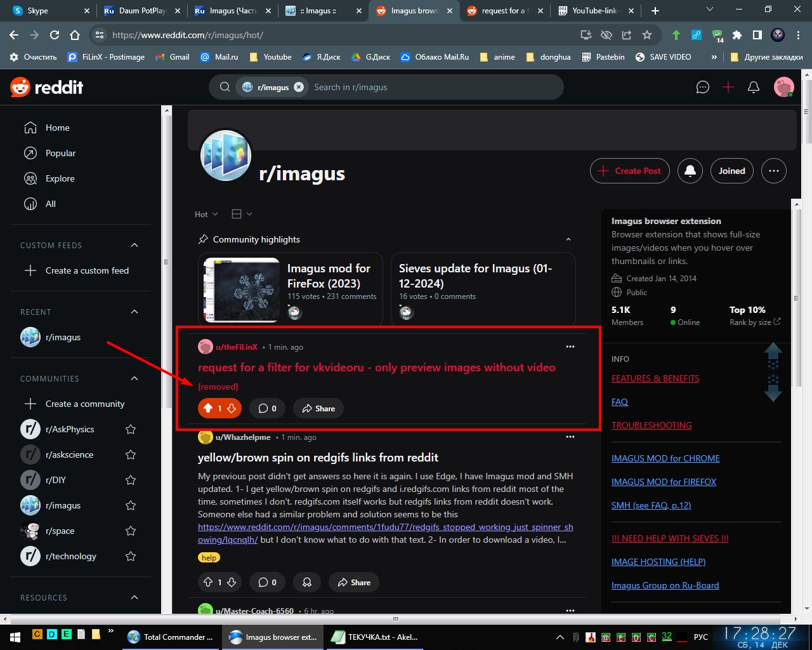Favorite r/AskPhysics with its star
Image resolution: width=812 pixels, height=650 pixels.
[131, 429]
